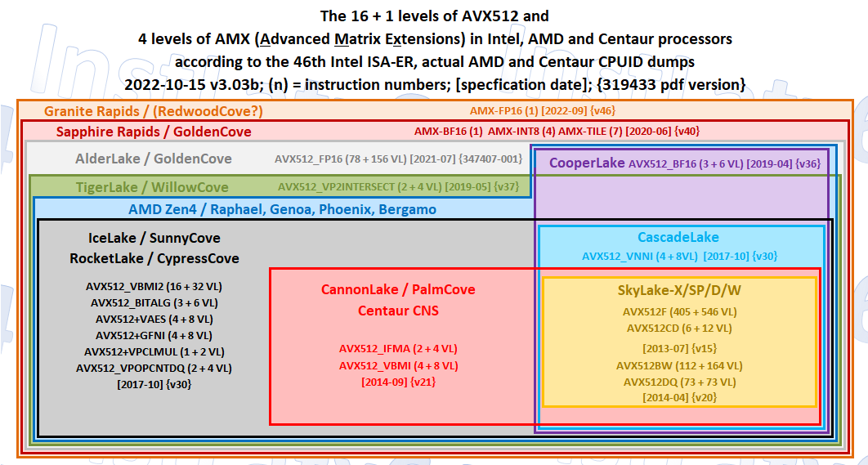Click the IceLake date '[2017-10] {v30}' in black
This screenshot has height=465, width=868.
pyautogui.click(x=154, y=383)
